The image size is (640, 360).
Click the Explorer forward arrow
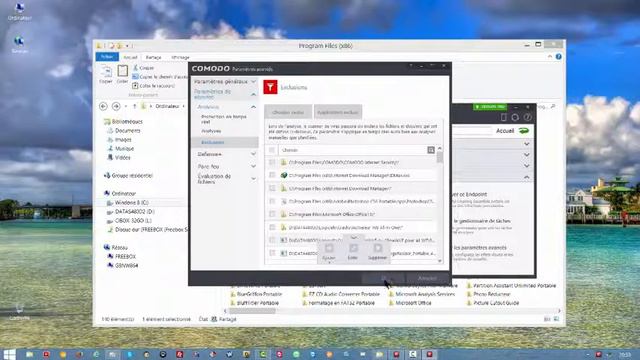click(116, 106)
